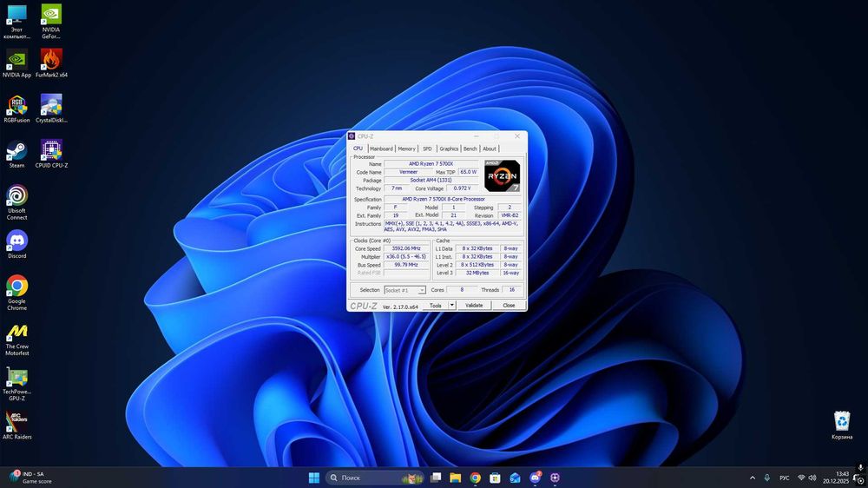This screenshot has width=868, height=488.
Task: Open the Windows Start menu
Action: pyautogui.click(x=314, y=478)
